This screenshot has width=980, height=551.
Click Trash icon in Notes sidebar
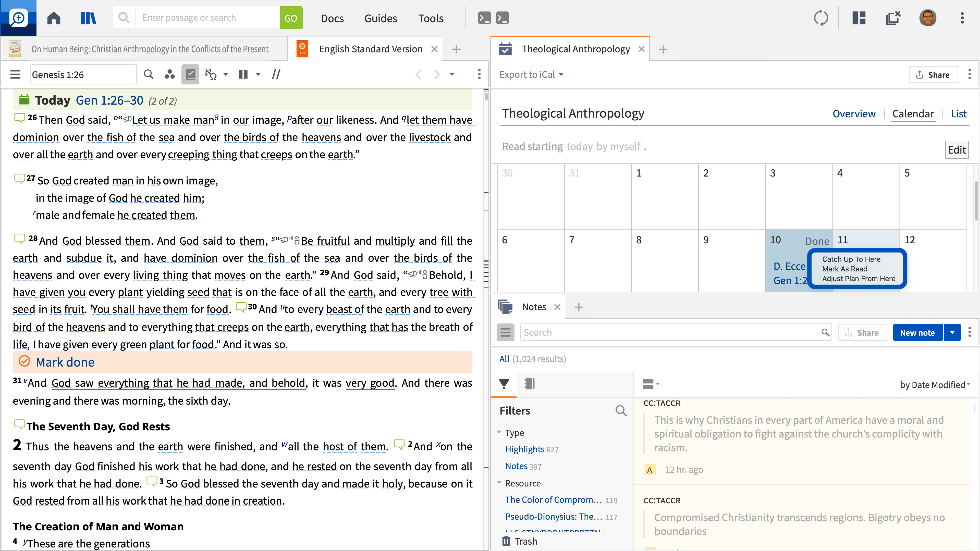(506, 541)
